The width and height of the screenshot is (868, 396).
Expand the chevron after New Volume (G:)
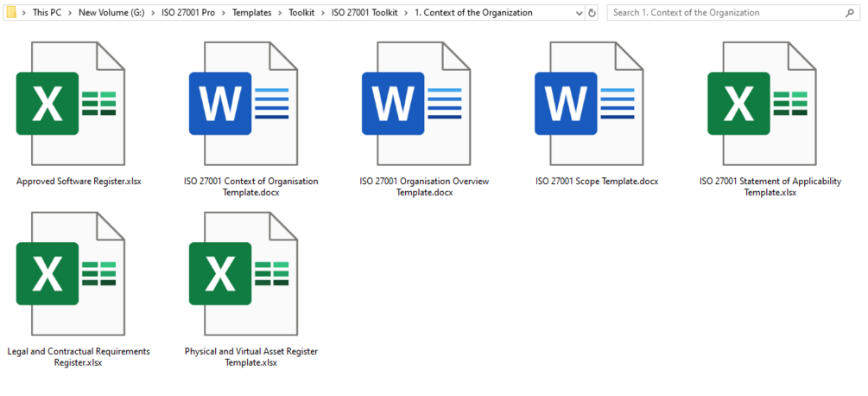tap(153, 13)
